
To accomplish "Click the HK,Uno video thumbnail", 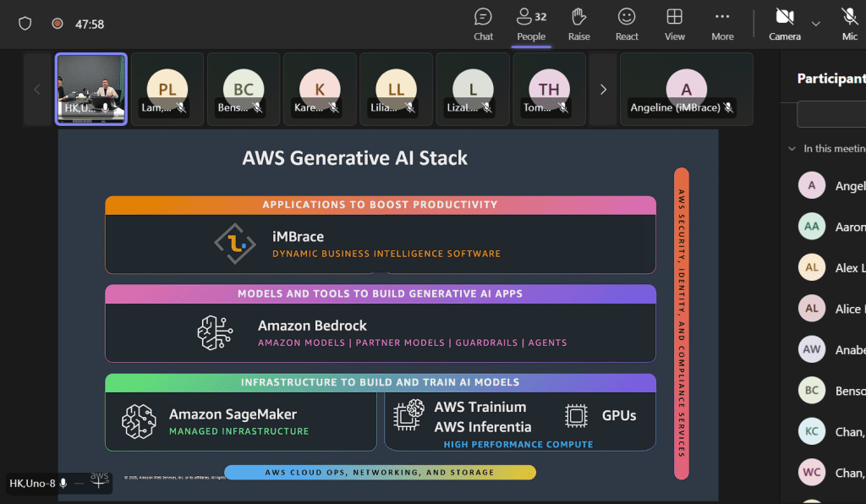I will pos(91,89).
